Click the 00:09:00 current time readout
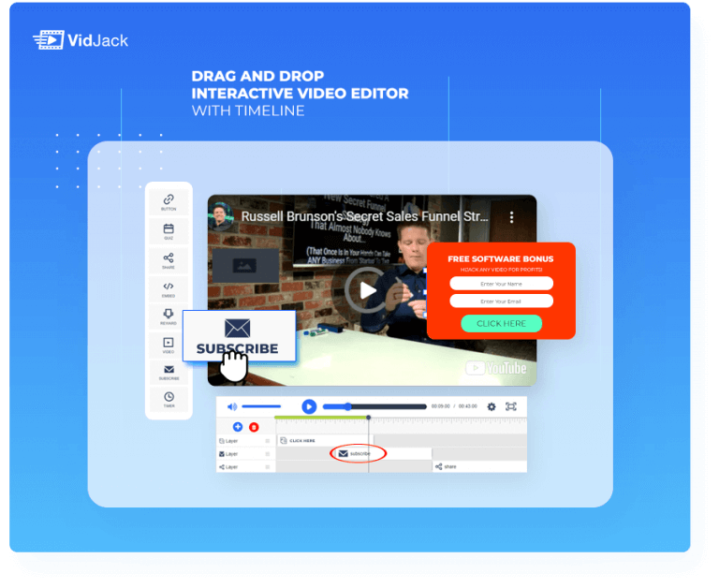Viewport: 719px width, 588px height. pos(440,406)
